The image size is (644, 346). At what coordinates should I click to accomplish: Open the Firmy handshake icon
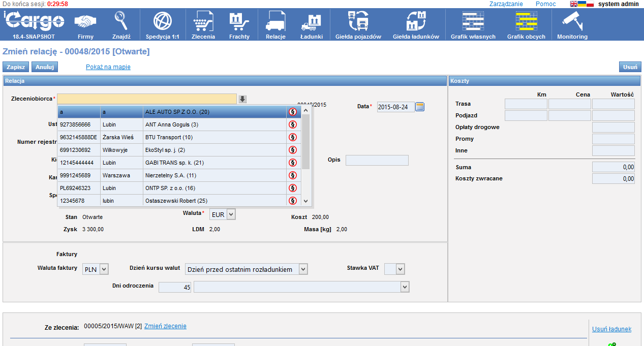(x=85, y=22)
